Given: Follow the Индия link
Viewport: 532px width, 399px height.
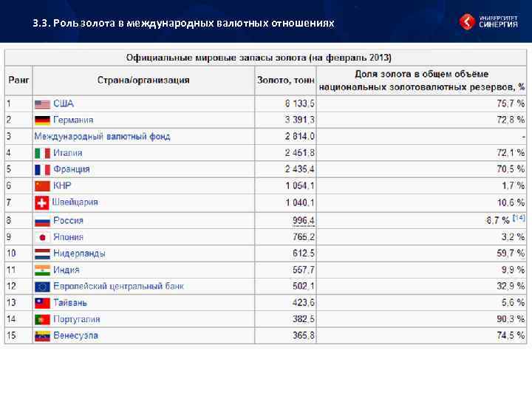Looking at the screenshot, I should (66, 270).
